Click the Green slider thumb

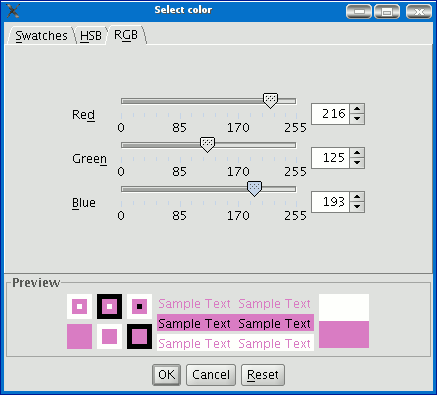point(207,145)
